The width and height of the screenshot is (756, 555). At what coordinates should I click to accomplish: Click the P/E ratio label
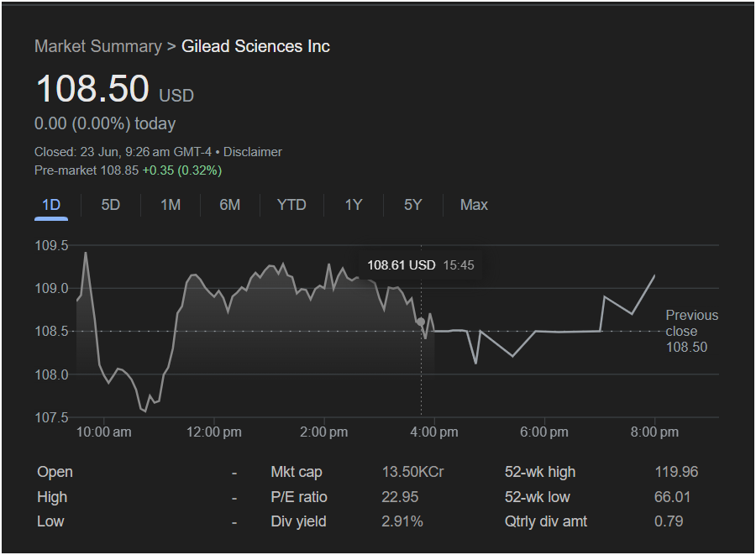click(x=299, y=497)
